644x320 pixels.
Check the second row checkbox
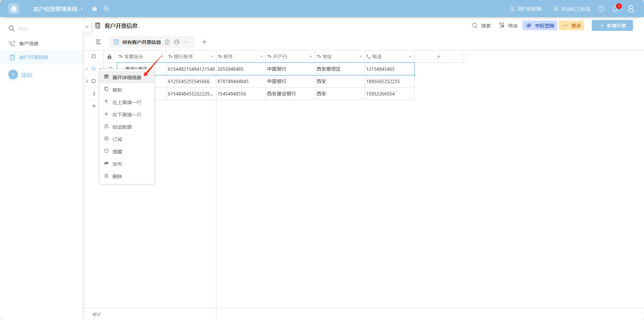click(x=94, y=81)
